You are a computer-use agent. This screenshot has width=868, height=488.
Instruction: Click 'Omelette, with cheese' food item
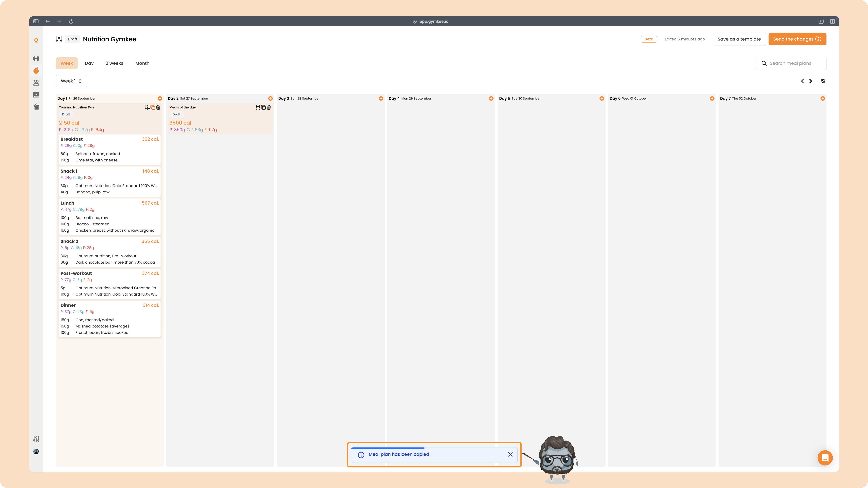[x=96, y=160]
